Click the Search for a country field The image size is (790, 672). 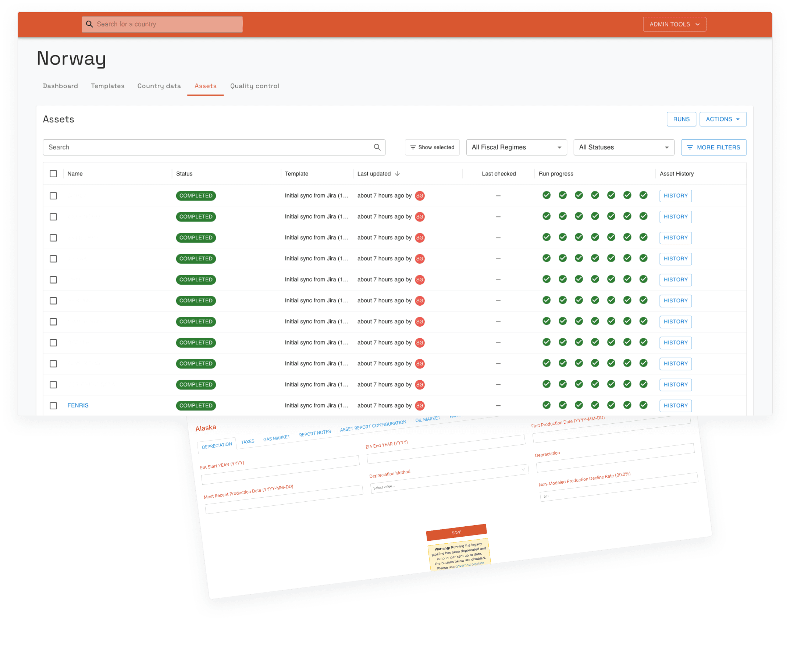(162, 24)
